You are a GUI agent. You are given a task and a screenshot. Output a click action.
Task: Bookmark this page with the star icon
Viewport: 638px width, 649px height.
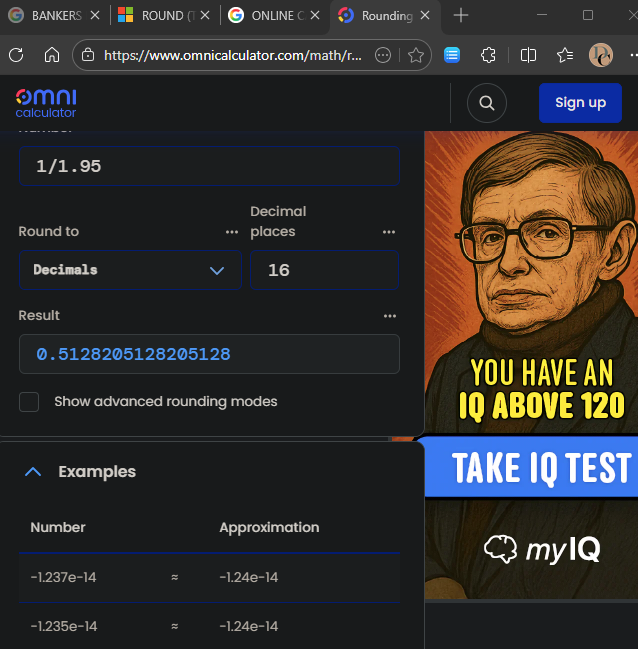coord(416,55)
